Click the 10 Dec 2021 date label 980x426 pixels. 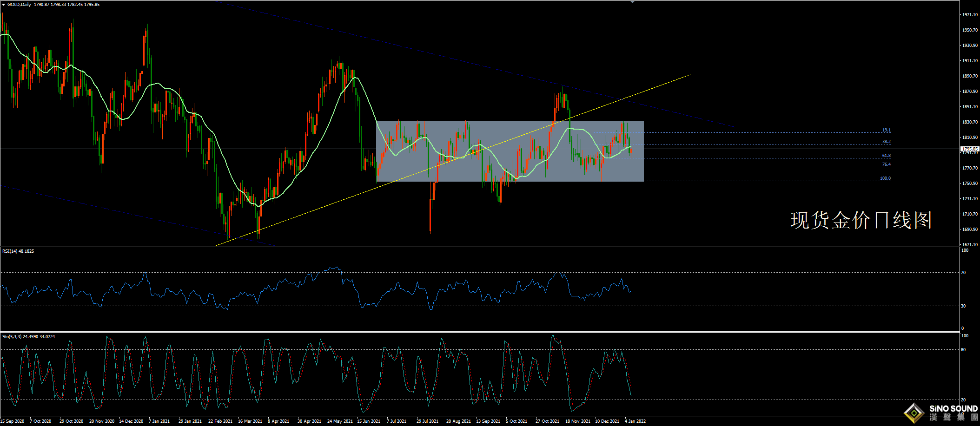pos(607,421)
